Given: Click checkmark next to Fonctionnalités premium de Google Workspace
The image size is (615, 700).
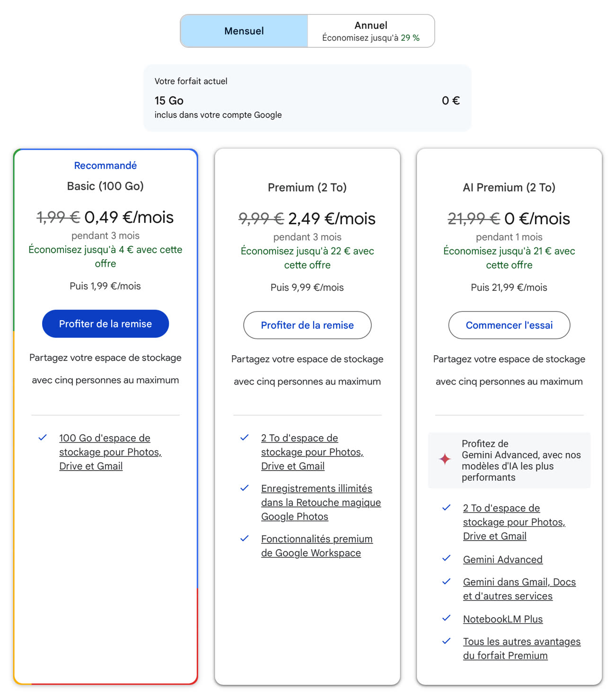Looking at the screenshot, I should tap(245, 538).
